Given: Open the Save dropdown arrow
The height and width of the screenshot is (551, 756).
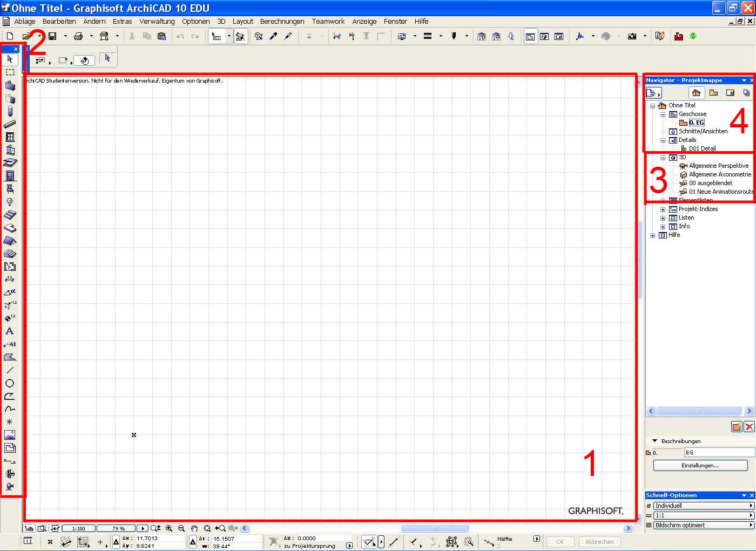Looking at the screenshot, I should click(65, 36).
